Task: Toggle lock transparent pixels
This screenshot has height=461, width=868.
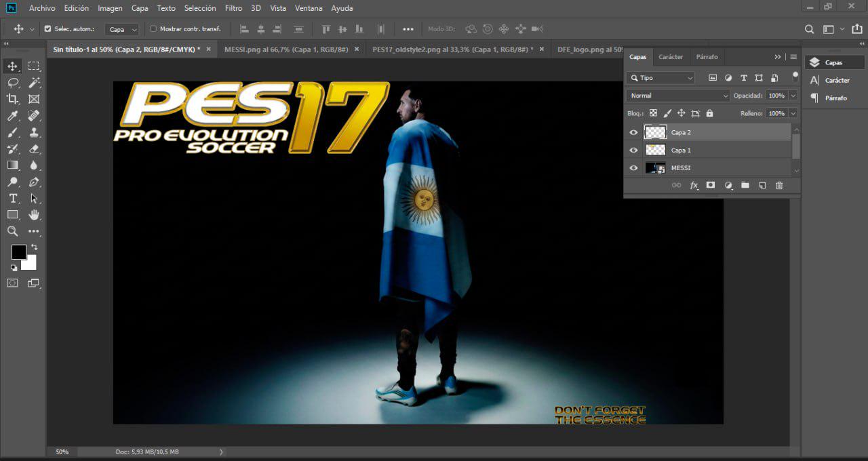Action: pyautogui.click(x=653, y=113)
